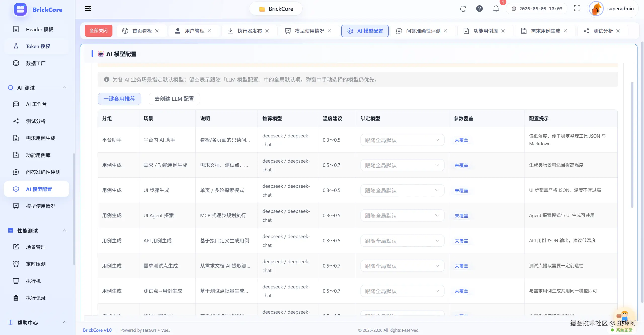This screenshot has height=335, width=644.
Task: Open AI 工作台 sidebar item
Action: (36, 104)
